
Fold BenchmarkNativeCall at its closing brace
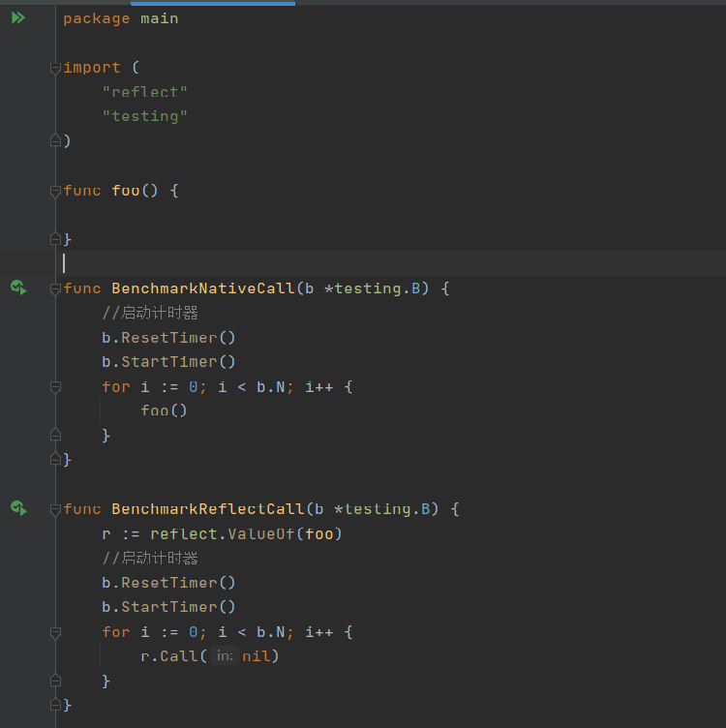[55, 460]
